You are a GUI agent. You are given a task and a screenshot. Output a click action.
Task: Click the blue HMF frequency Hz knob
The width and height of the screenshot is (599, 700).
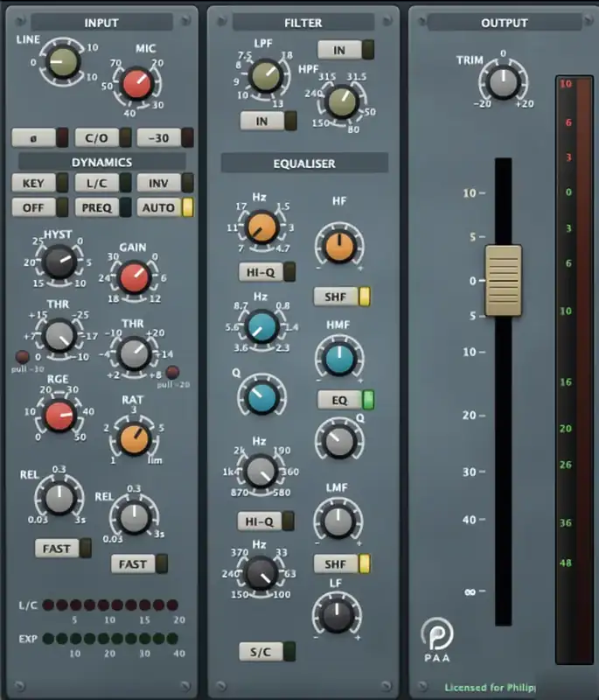point(261,326)
